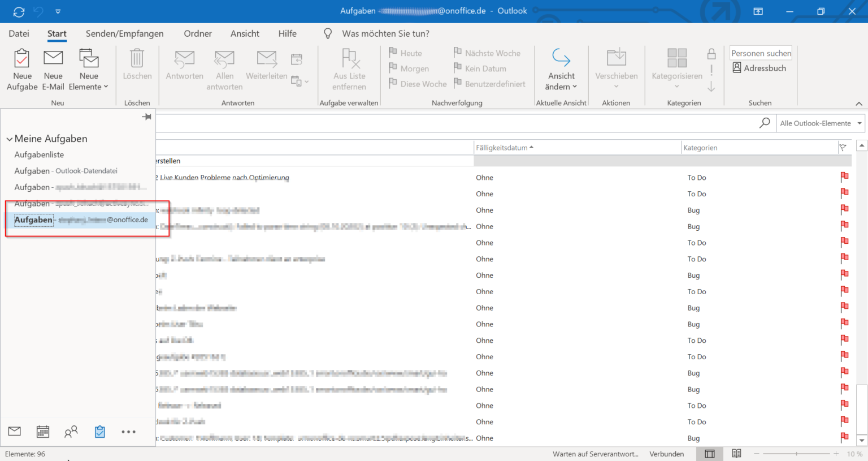Screen dimensions: 868x461
Task: Click the Antworten reply icon
Action: coord(184,69)
